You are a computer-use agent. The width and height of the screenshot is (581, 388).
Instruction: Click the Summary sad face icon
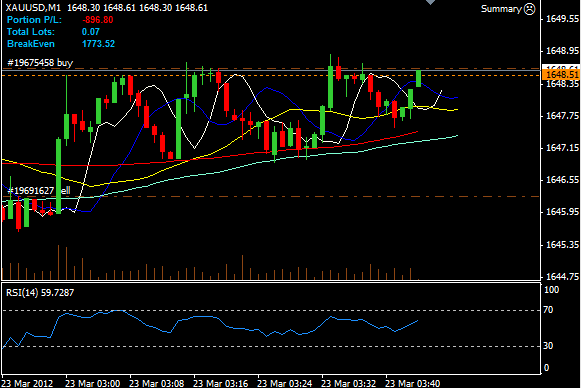click(529, 9)
